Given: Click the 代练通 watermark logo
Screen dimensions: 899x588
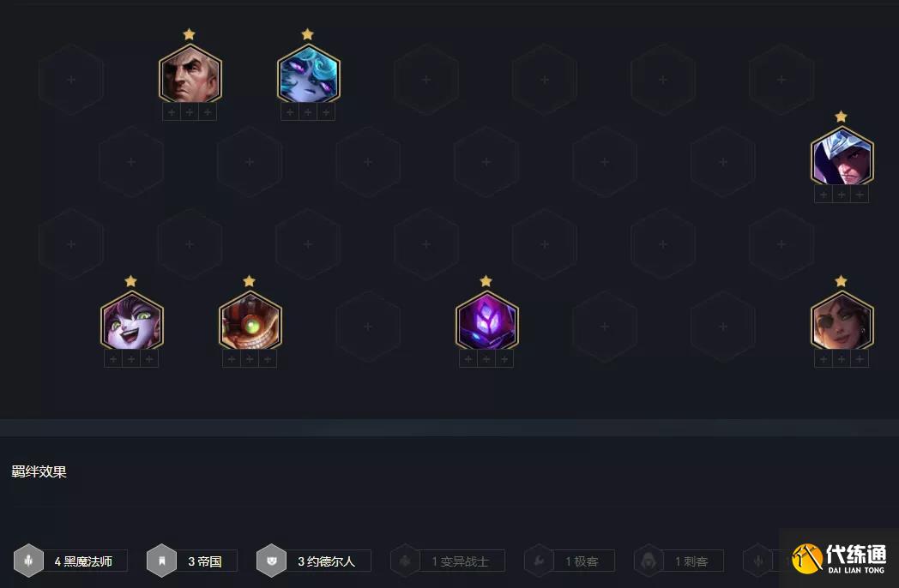Looking at the screenshot, I should pyautogui.click(x=839, y=558).
